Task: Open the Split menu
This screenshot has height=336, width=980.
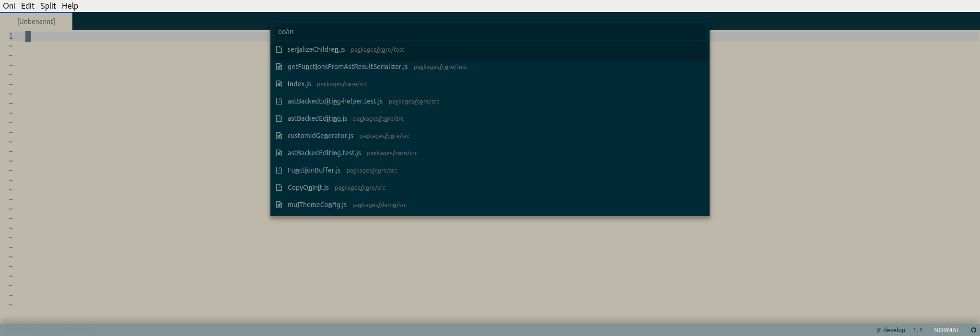Action: [48, 6]
